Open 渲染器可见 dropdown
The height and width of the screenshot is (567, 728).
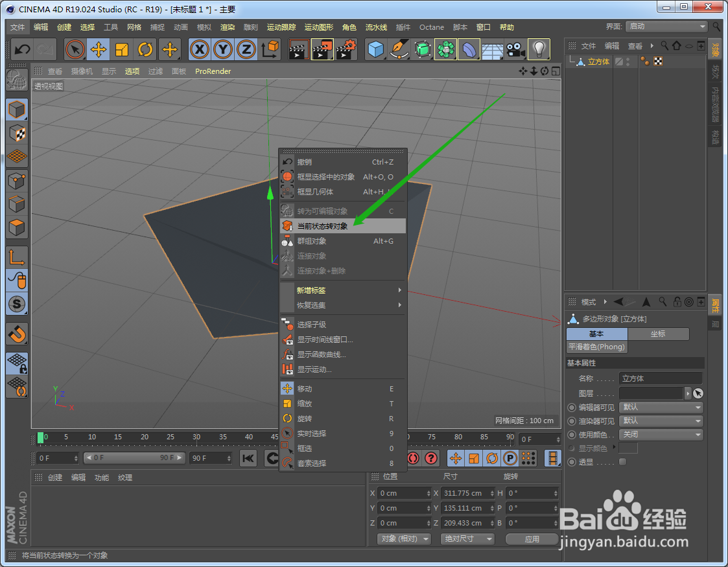[662, 421]
